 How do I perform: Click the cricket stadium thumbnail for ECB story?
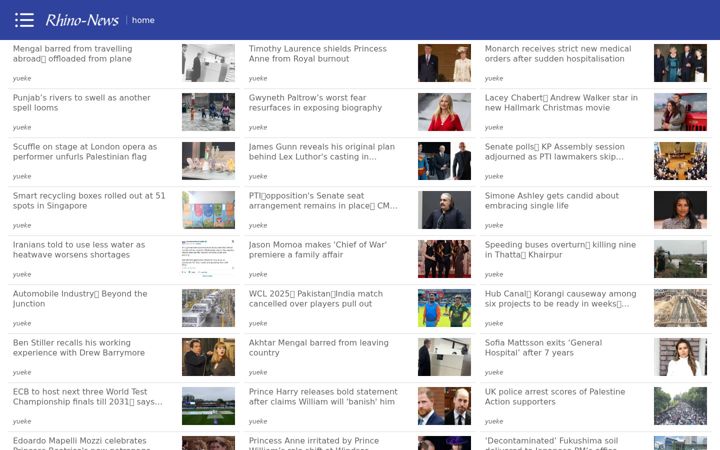point(208,406)
